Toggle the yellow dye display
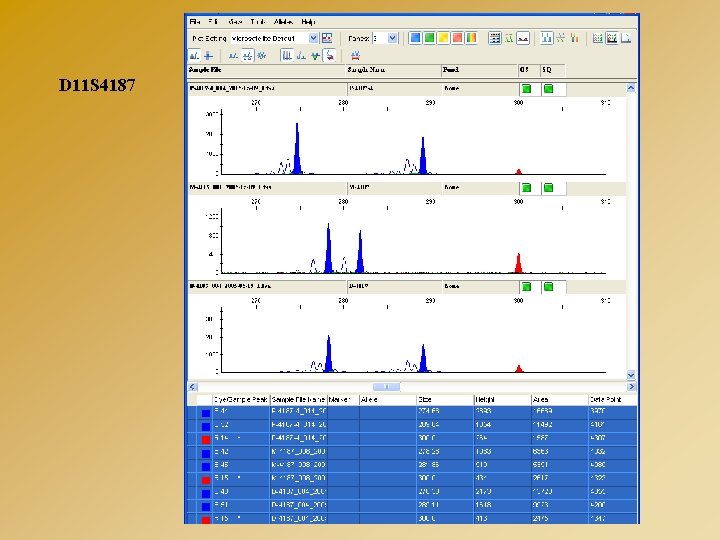Screen dimensions: 720x540 click(x=443, y=38)
